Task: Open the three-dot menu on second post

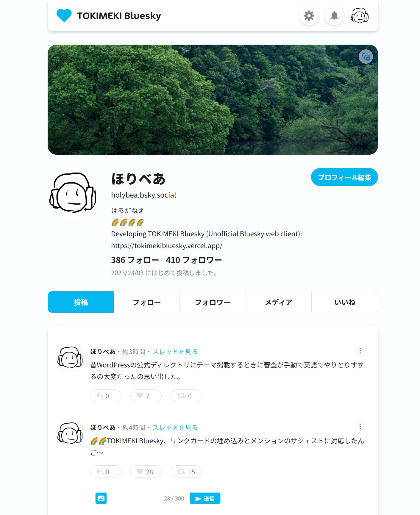Action: pos(360,427)
